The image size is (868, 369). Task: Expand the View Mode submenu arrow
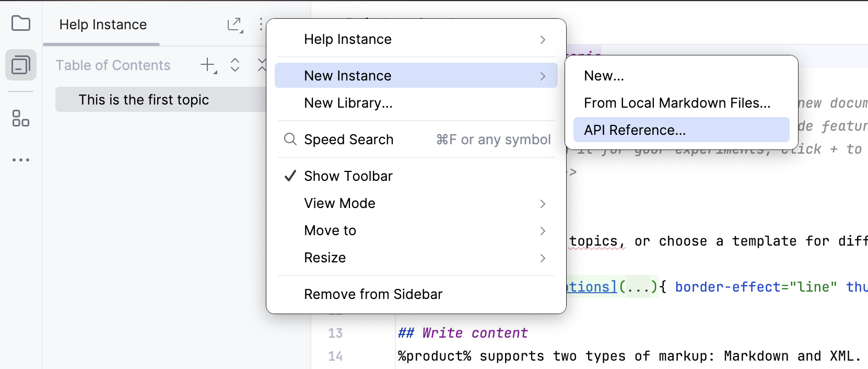click(543, 204)
